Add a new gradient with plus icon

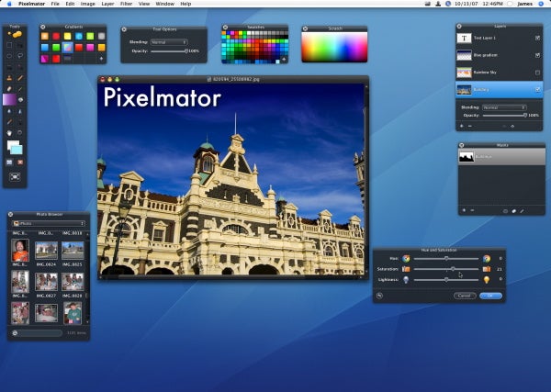(101, 59)
